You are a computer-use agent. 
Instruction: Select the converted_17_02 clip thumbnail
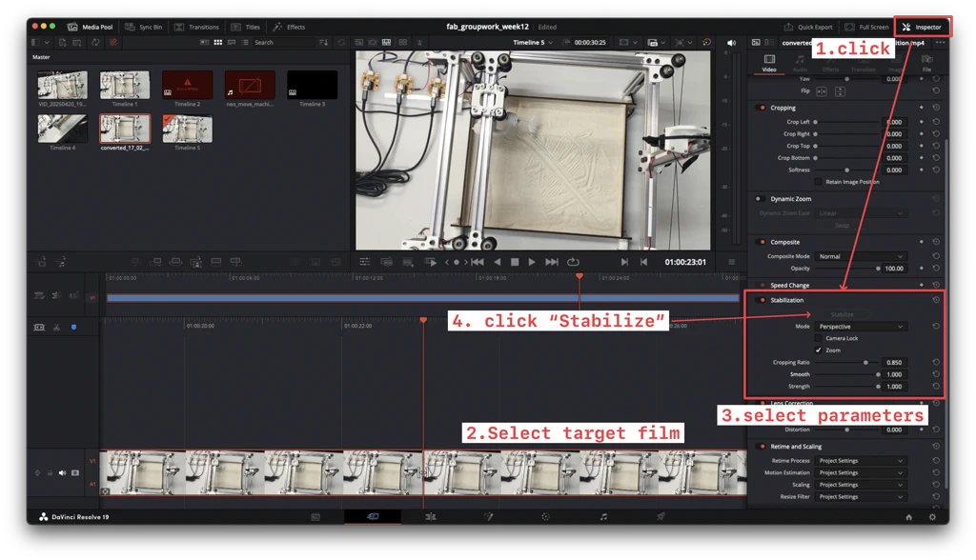point(125,129)
